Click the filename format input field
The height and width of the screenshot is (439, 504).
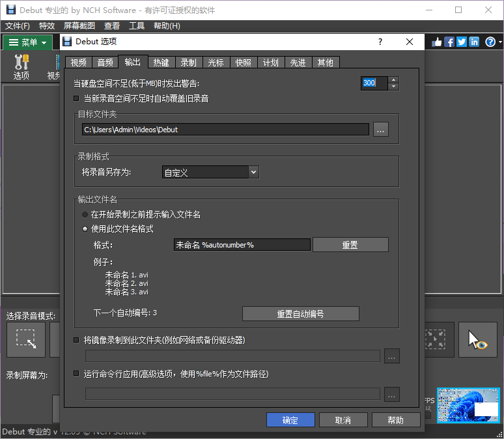(x=242, y=245)
